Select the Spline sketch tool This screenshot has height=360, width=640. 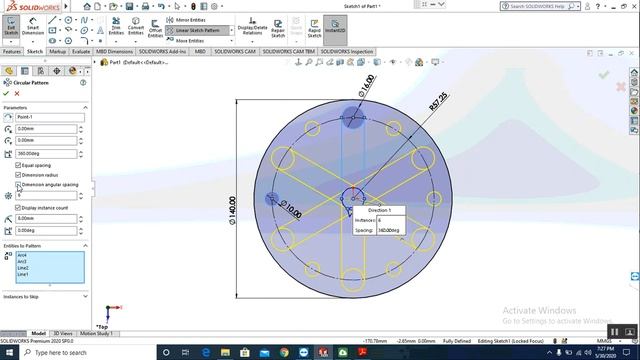click(x=84, y=20)
